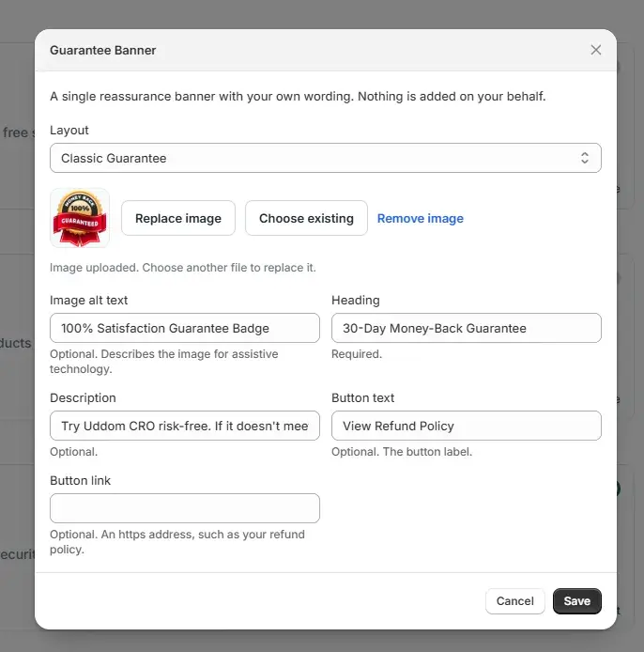Close the Guarantee Banner dialog

[x=596, y=50]
